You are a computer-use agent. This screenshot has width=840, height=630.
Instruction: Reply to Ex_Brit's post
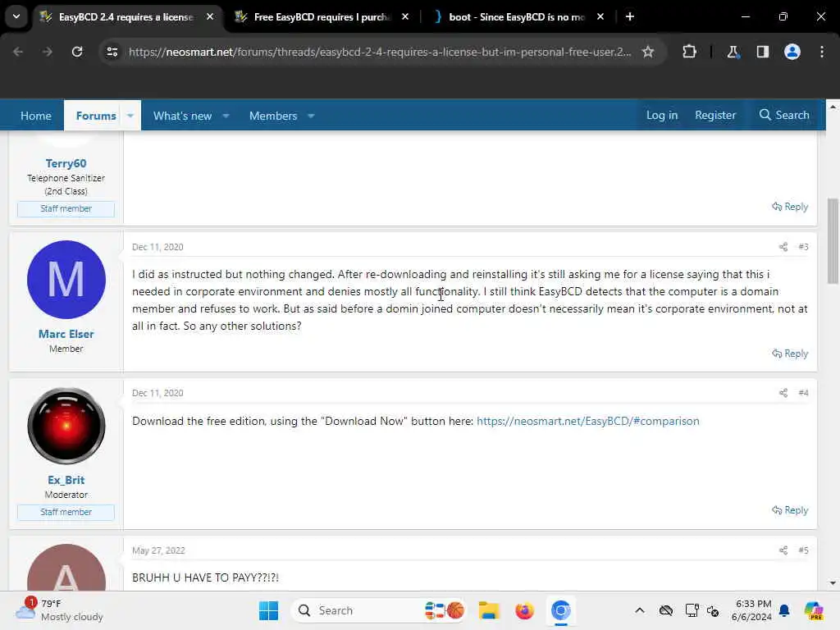790,510
